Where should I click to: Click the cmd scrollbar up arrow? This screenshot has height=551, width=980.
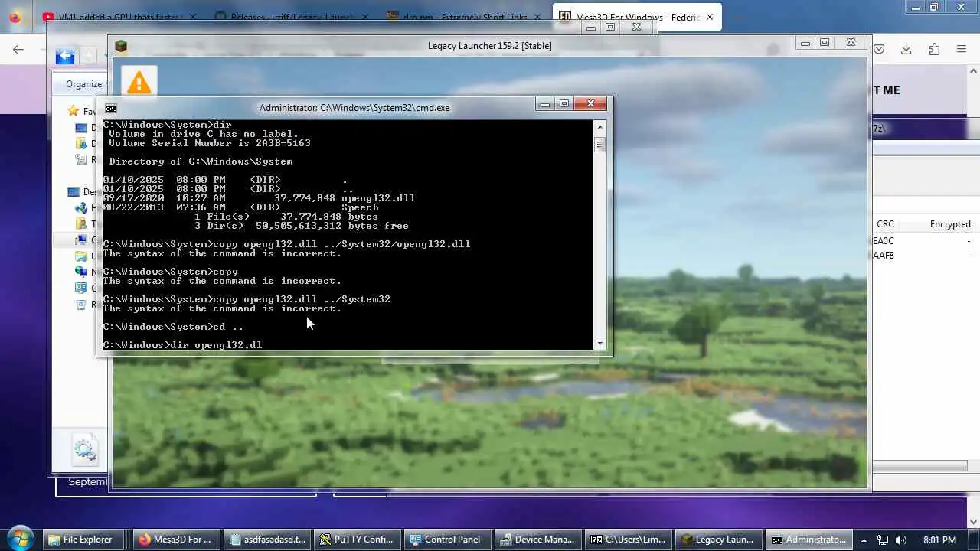pyautogui.click(x=600, y=126)
